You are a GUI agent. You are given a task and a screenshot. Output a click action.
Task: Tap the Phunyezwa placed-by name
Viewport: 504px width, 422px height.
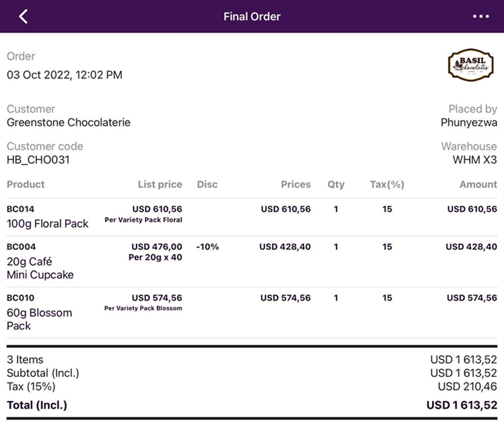[x=469, y=122]
